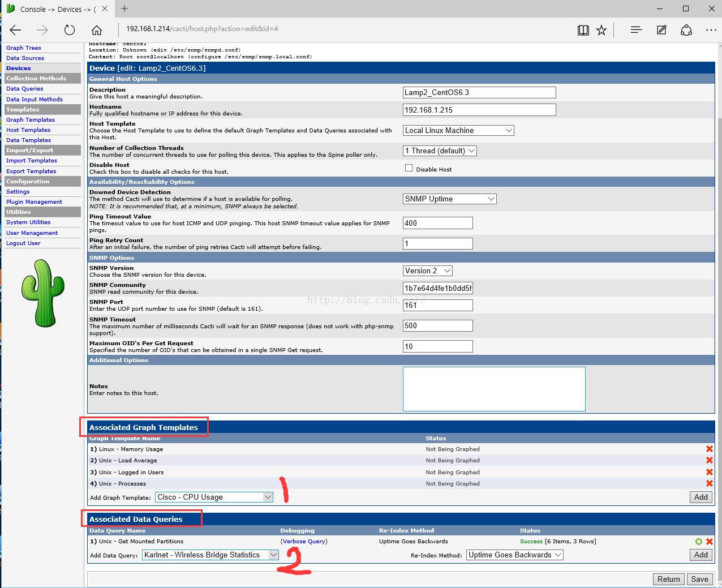
Task: Open Settings in sidebar
Action: point(18,192)
